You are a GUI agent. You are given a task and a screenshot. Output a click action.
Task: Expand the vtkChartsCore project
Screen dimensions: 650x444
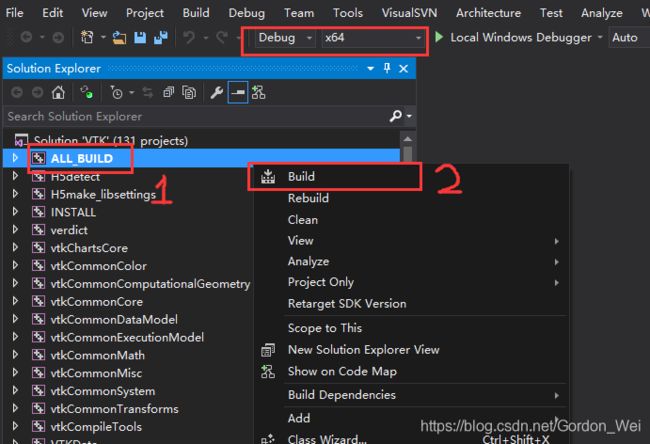coord(15,247)
